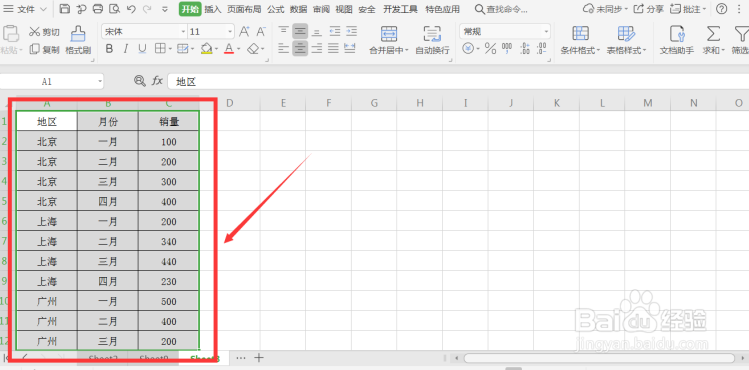The height and width of the screenshot is (370, 749).
Task: Switch to the 页面布局 tab
Action: click(x=244, y=9)
